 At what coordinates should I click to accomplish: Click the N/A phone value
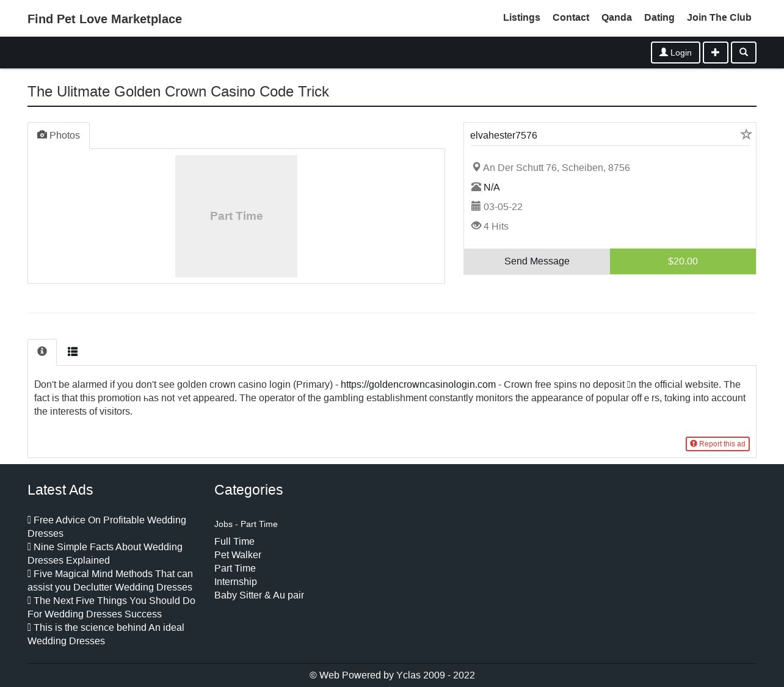pos(492,187)
